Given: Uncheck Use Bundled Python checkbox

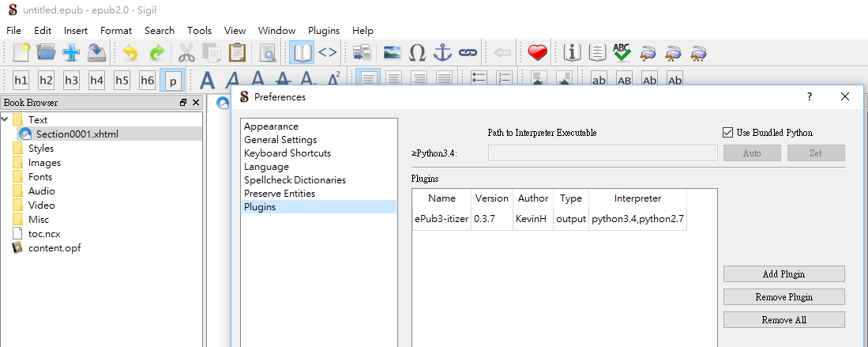Looking at the screenshot, I should coord(727,133).
